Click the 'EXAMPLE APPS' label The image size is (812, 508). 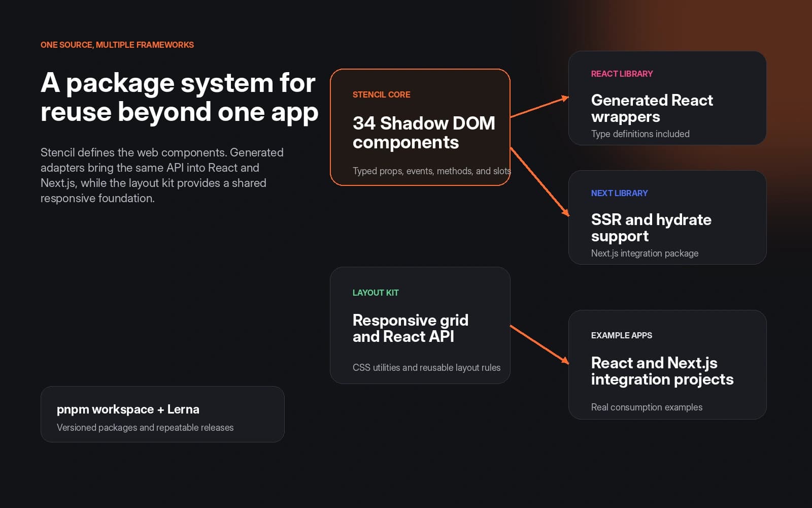[622, 335]
